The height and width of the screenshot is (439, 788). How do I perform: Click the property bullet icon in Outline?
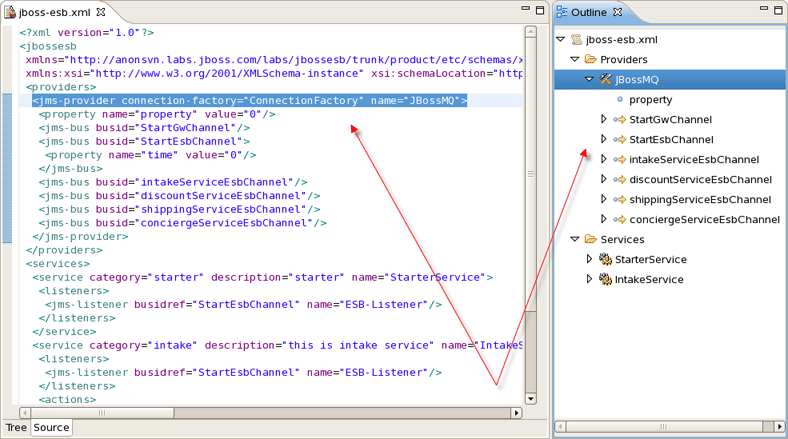(x=620, y=100)
